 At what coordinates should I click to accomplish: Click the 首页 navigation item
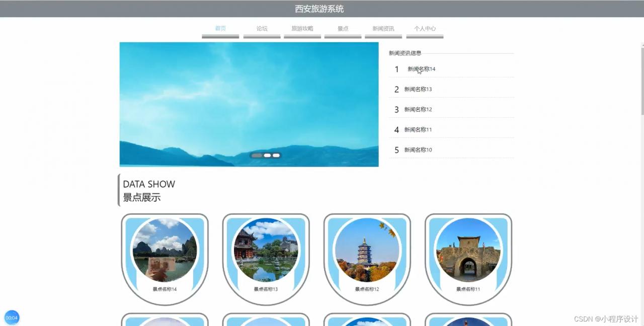point(220,28)
